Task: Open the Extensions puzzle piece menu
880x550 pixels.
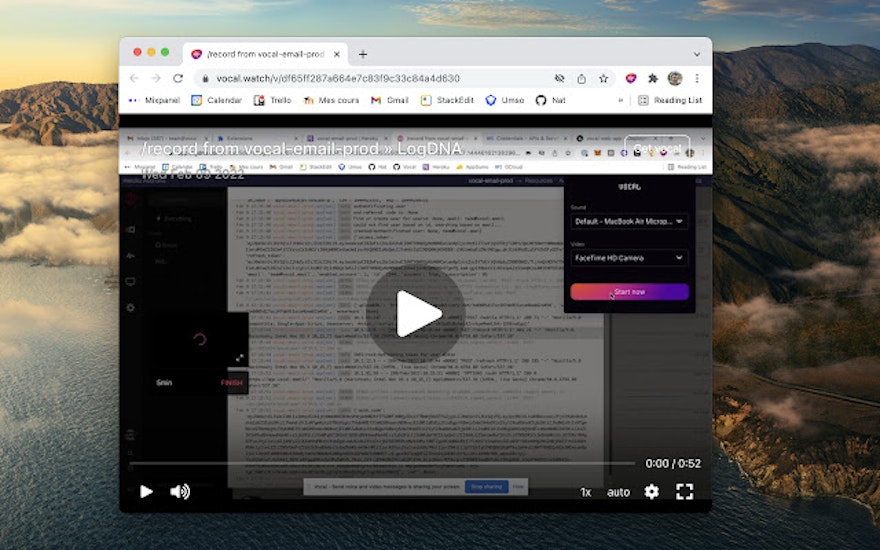Action: click(x=653, y=79)
